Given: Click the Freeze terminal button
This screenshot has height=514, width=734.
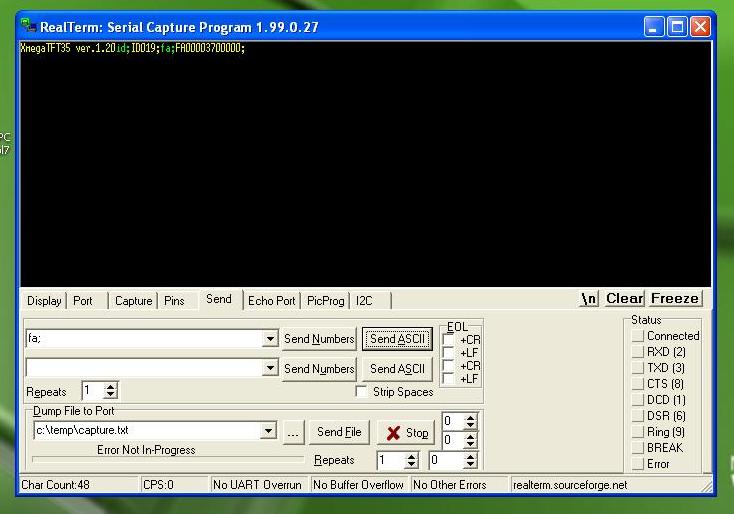Looking at the screenshot, I should [x=675, y=299].
